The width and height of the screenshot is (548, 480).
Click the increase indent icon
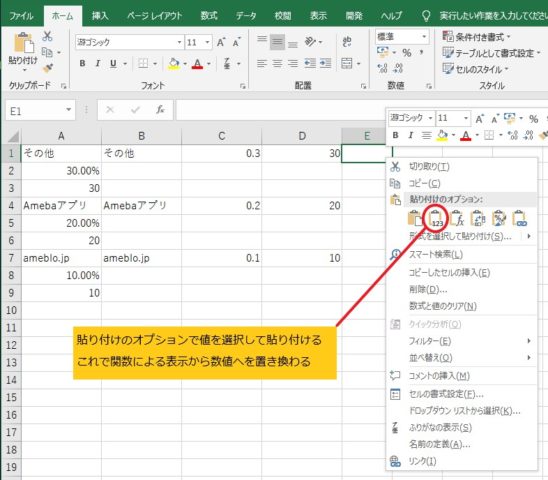[325, 63]
